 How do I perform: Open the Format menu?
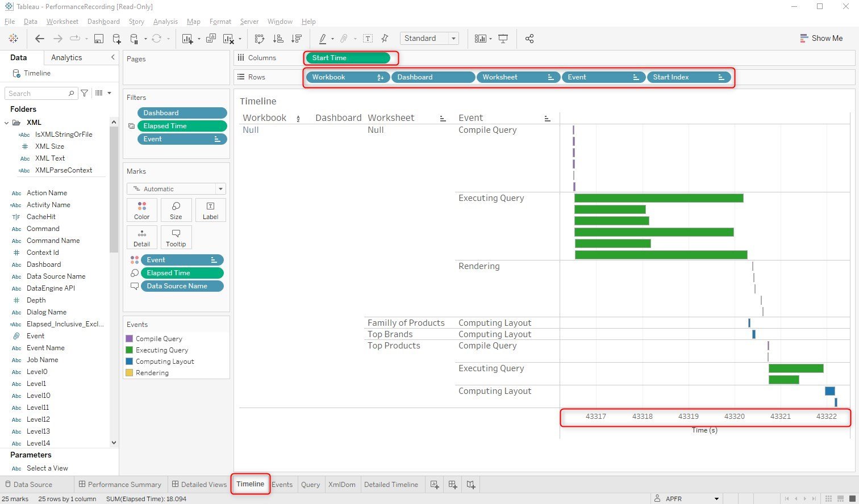pos(220,22)
